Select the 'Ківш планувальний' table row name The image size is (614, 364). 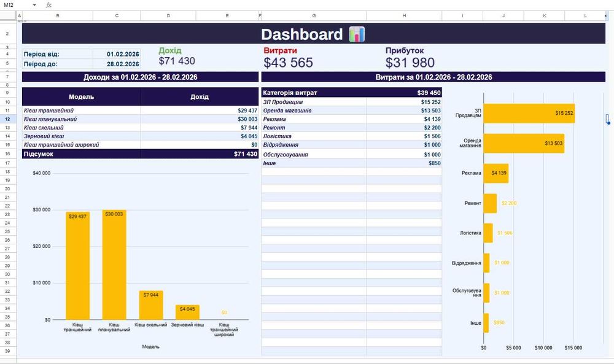[x=82, y=119]
